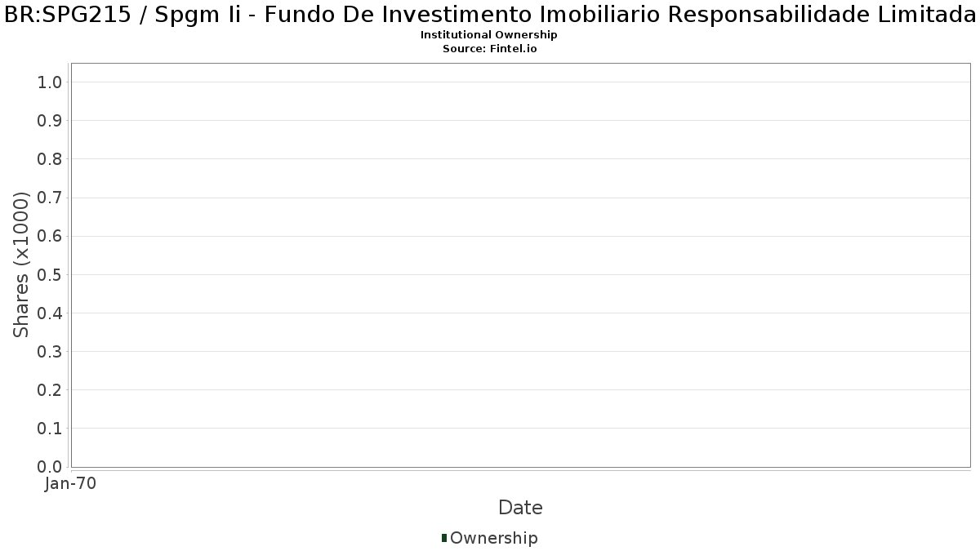Viewport: 980px width, 551px height.
Task: Click the center of the empty plot area
Action: pyautogui.click(x=520, y=264)
